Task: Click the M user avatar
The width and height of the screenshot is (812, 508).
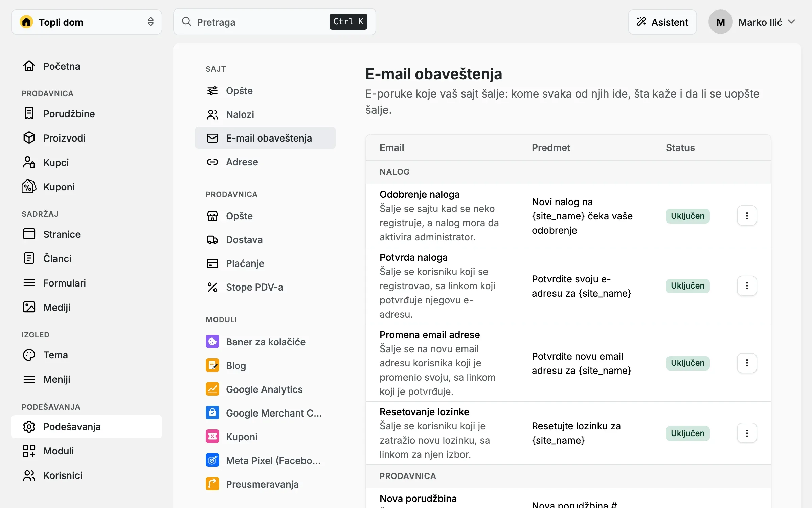Action: [721, 22]
